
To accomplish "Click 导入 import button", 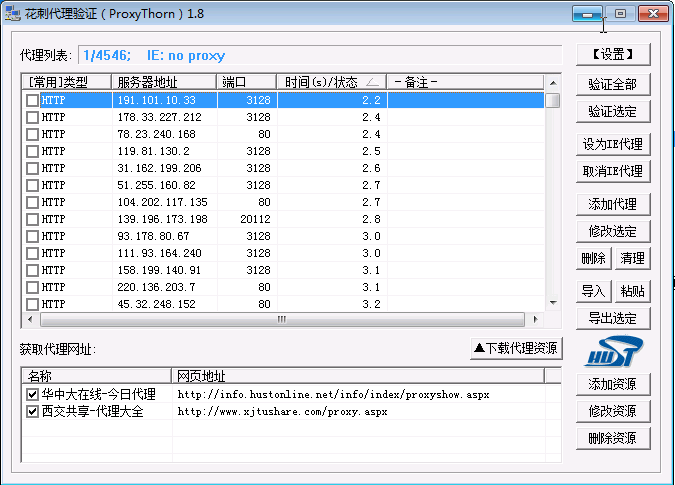I will point(594,291).
